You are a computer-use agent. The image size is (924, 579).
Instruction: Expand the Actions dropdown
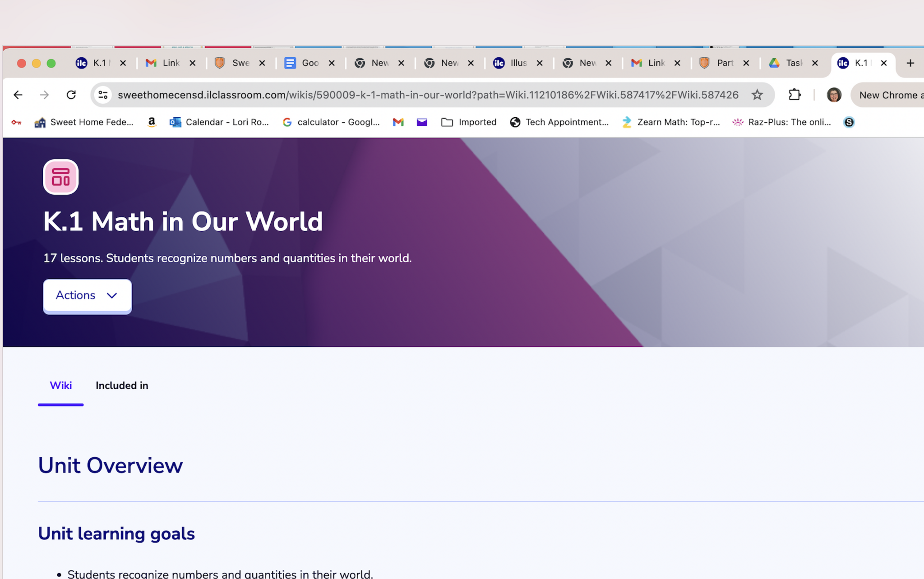(x=87, y=295)
